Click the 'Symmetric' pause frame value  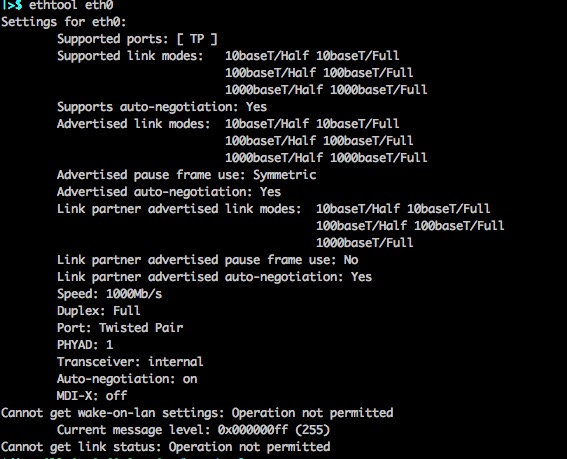[x=284, y=175]
